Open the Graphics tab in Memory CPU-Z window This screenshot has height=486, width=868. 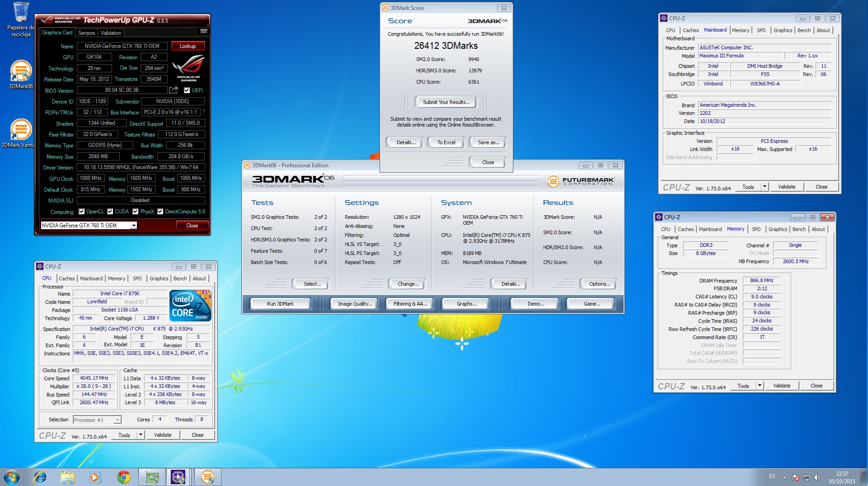(x=778, y=229)
